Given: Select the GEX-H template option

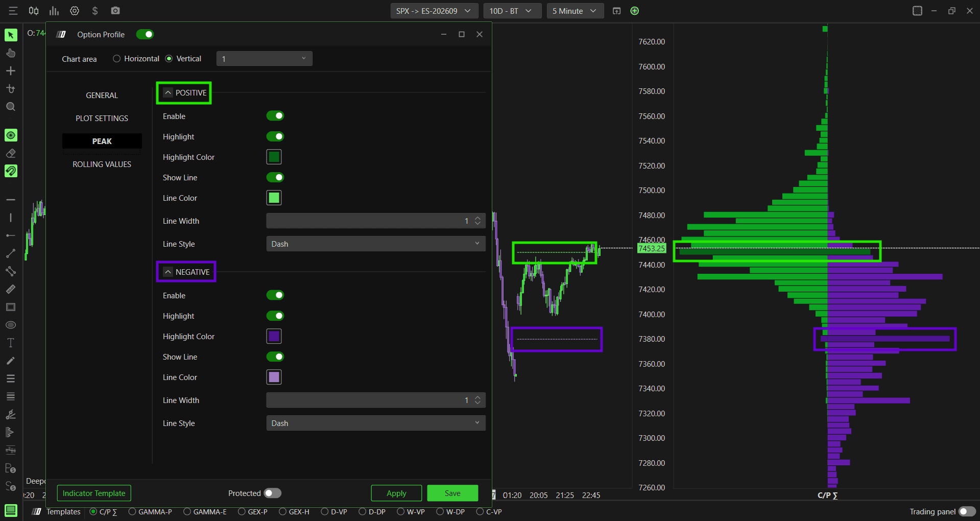Looking at the screenshot, I should pyautogui.click(x=294, y=511).
